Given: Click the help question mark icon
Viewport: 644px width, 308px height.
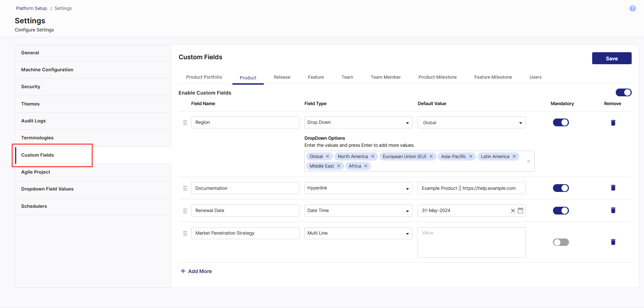Looking at the screenshot, I should [632, 8].
